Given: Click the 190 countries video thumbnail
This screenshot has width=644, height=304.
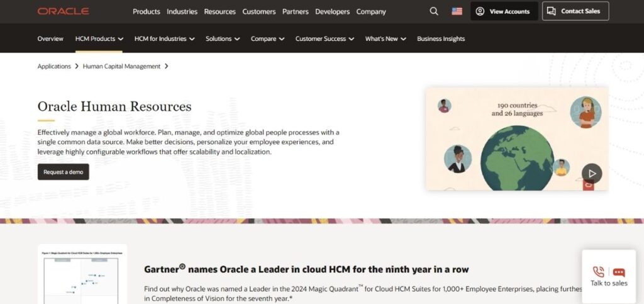Looking at the screenshot, I should coord(517,138).
